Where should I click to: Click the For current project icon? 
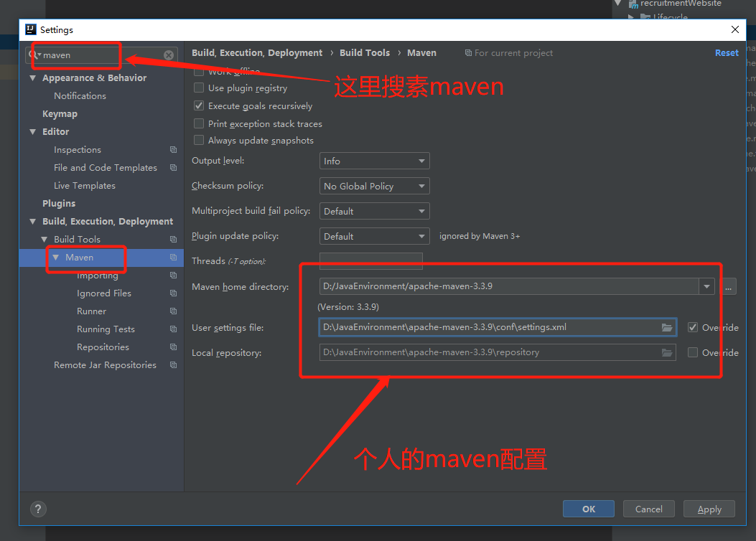468,53
